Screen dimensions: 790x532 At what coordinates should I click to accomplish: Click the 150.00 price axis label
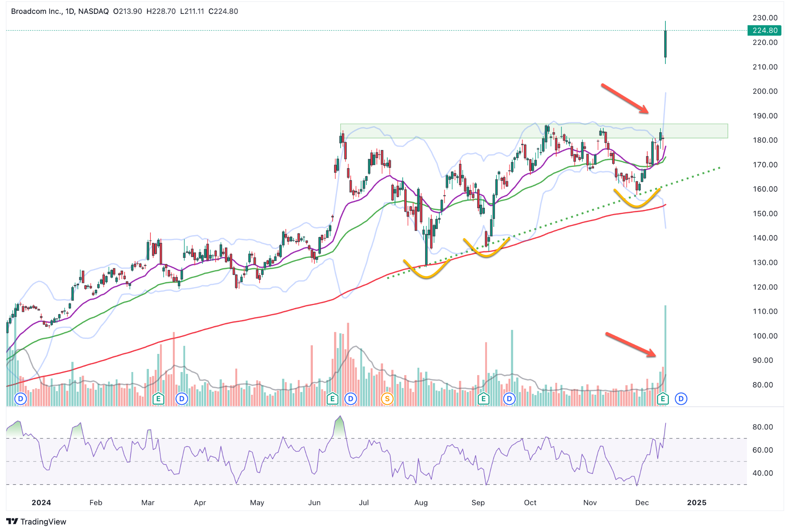pos(765,214)
